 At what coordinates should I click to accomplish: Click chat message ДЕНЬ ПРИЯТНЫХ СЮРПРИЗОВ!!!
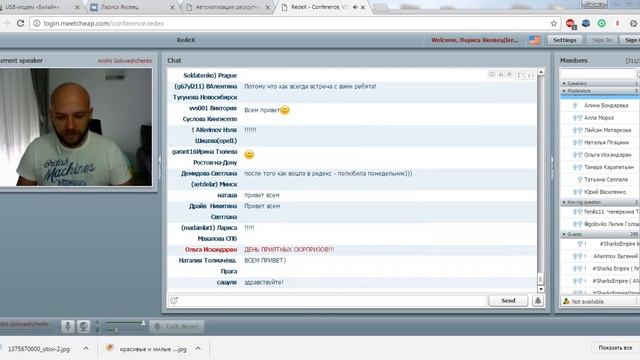pyautogui.click(x=289, y=249)
